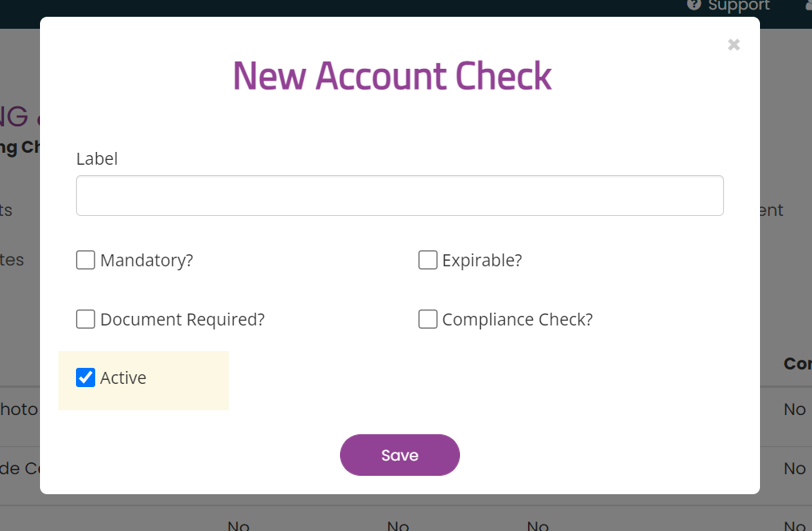
Task: Focus the Label text input field
Action: coord(400,196)
